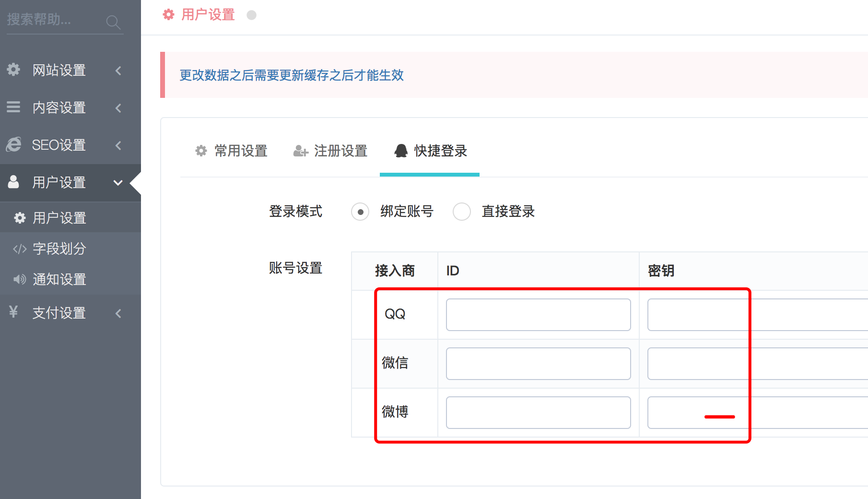Click the 微博 row label
Image resolution: width=868 pixels, height=499 pixels.
[395, 412]
